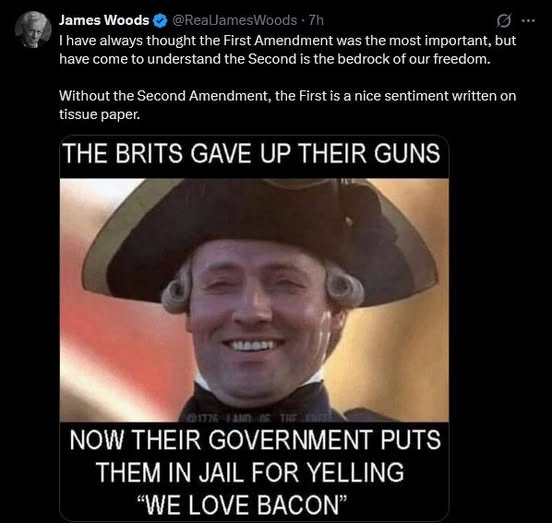Open the @RealJamesWoods handle link
The height and width of the screenshot is (523, 552).
click(x=234, y=20)
